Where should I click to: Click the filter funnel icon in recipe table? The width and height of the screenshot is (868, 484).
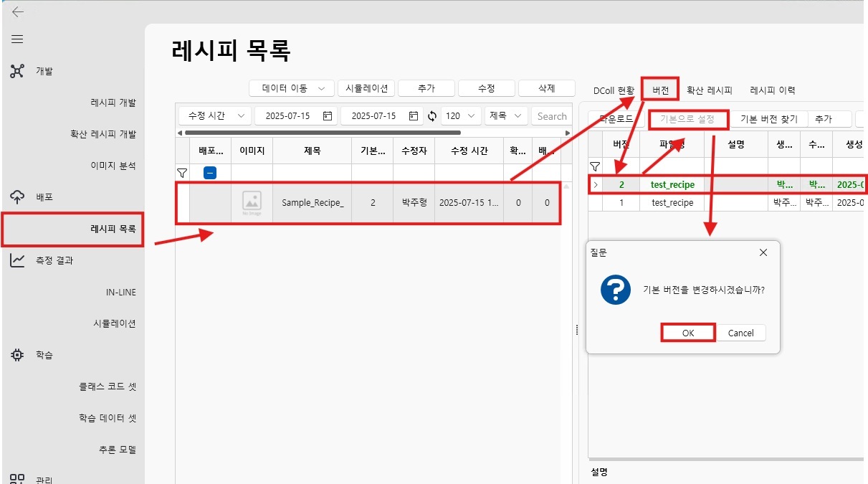pos(182,173)
